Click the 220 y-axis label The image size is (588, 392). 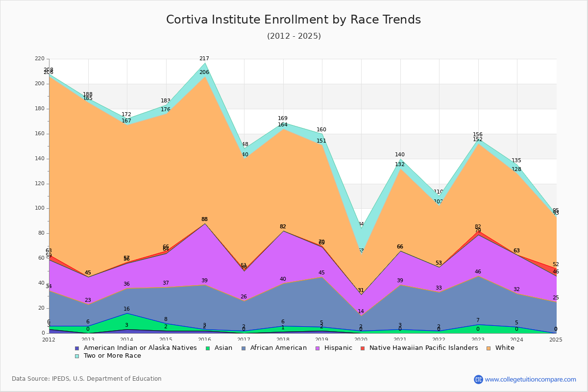(41, 59)
